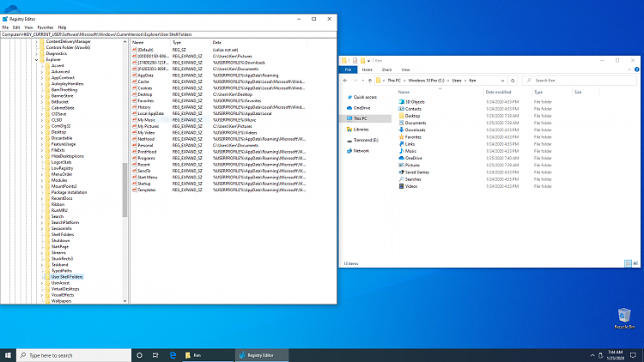
Task: Open Cortana circle icon on taskbar
Action: [139, 355]
